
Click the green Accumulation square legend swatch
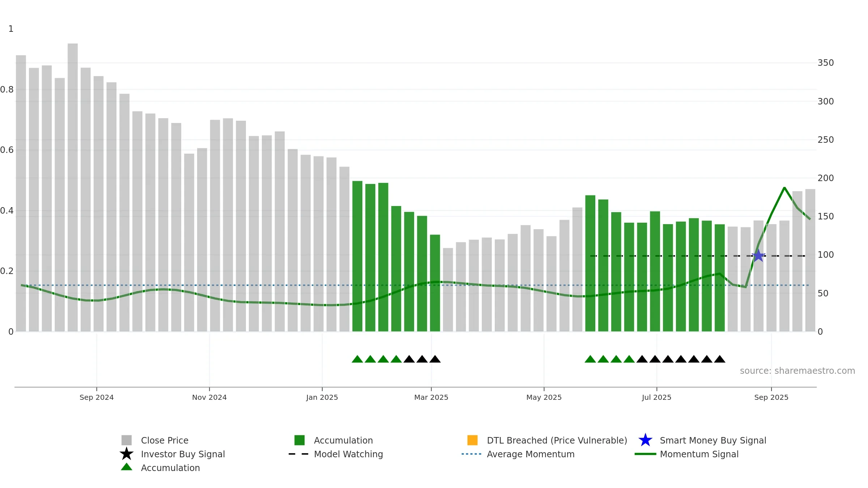(299, 440)
